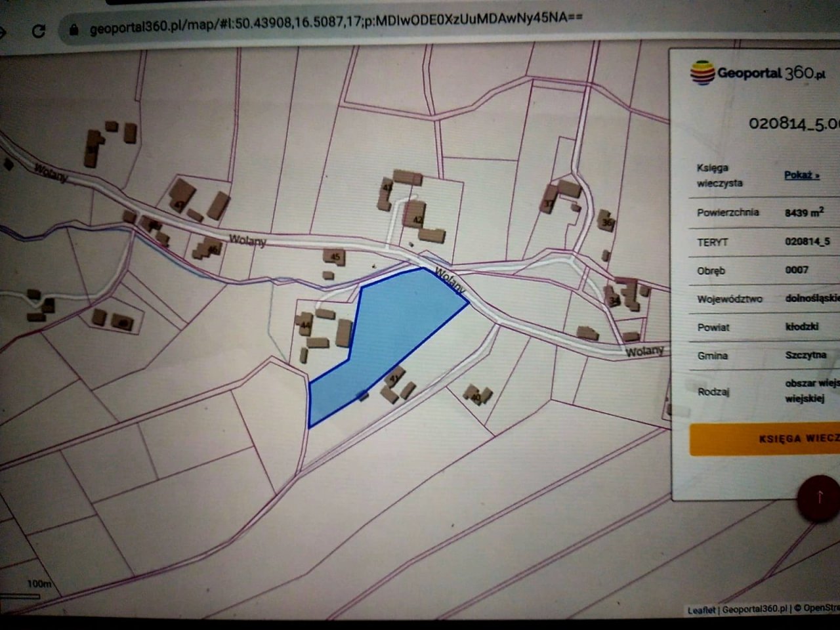Screen dimensions: 840x630
Task: Select building number 45 on the map
Action: pos(335,257)
